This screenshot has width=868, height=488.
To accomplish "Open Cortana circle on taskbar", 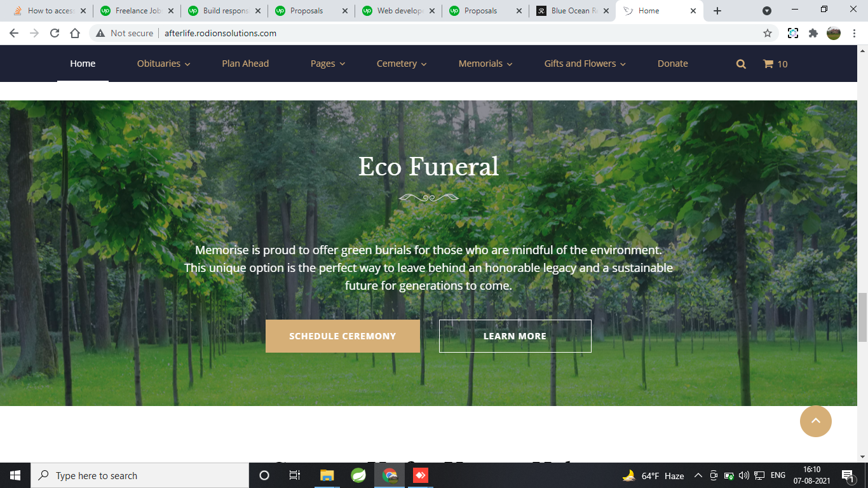I will tap(264, 475).
